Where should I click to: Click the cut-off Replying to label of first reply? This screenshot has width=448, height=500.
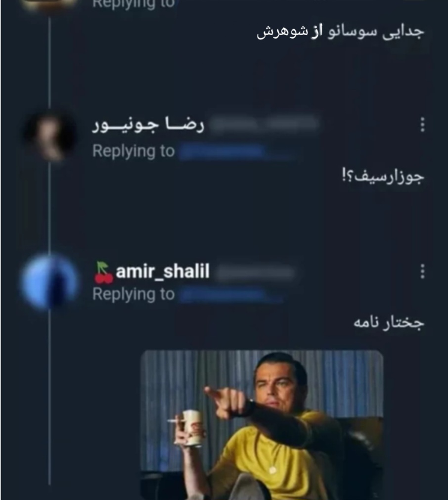pos(134,4)
